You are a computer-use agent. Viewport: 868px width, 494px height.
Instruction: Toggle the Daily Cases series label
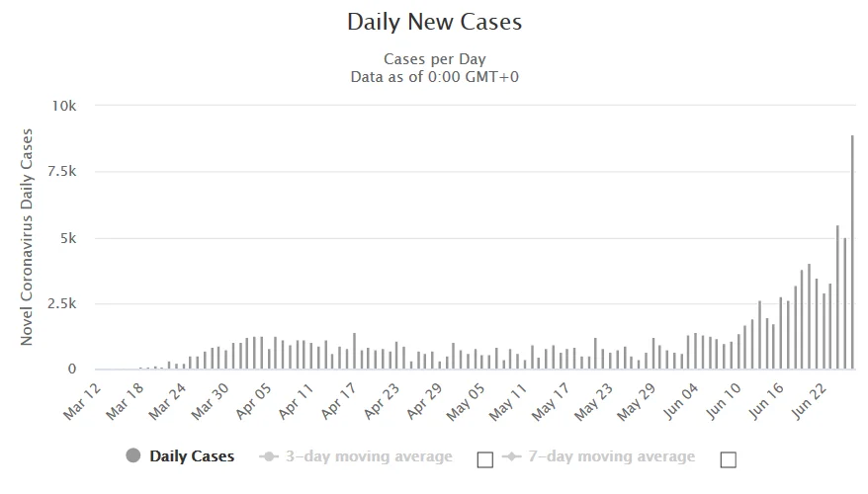click(192, 456)
